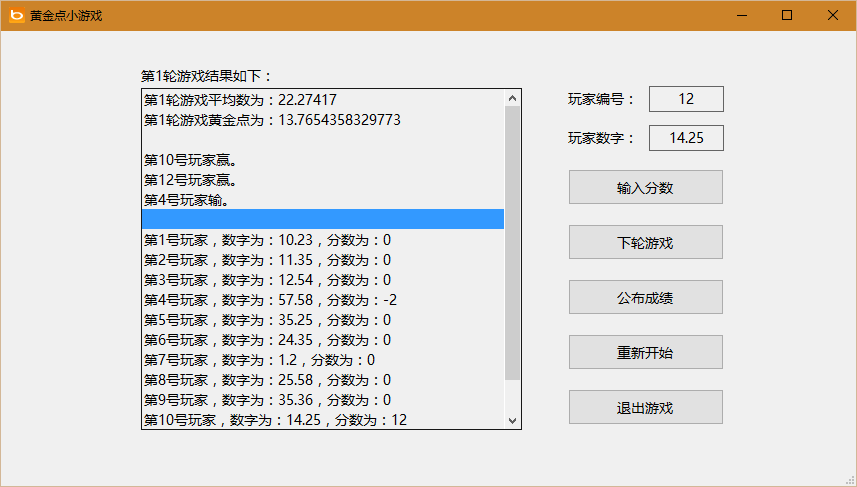The image size is (857, 487).
Task: Select the row 第1轮游戏平均数为：22.27417
Action: click(322, 100)
